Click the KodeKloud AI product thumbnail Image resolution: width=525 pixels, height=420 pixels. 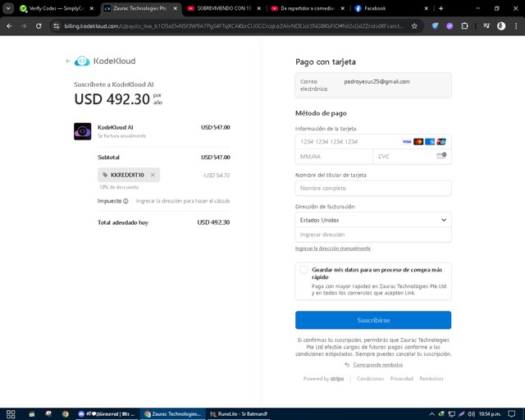(82, 131)
